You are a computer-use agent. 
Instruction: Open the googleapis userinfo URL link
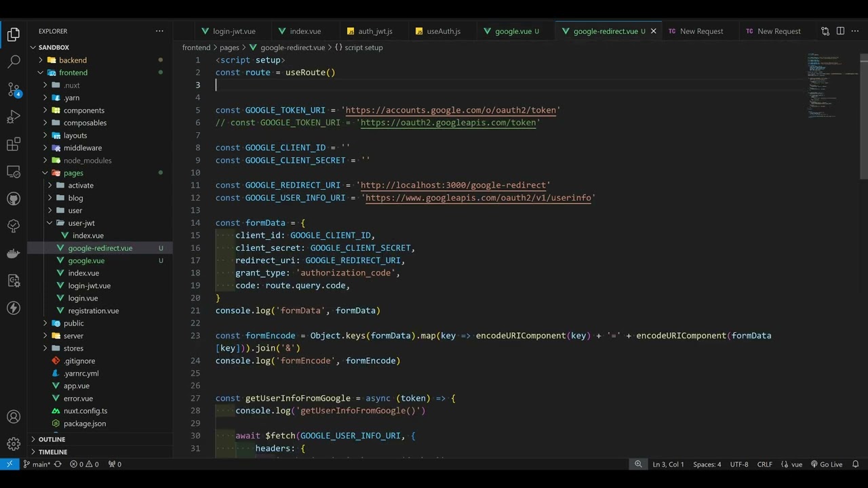(x=478, y=198)
